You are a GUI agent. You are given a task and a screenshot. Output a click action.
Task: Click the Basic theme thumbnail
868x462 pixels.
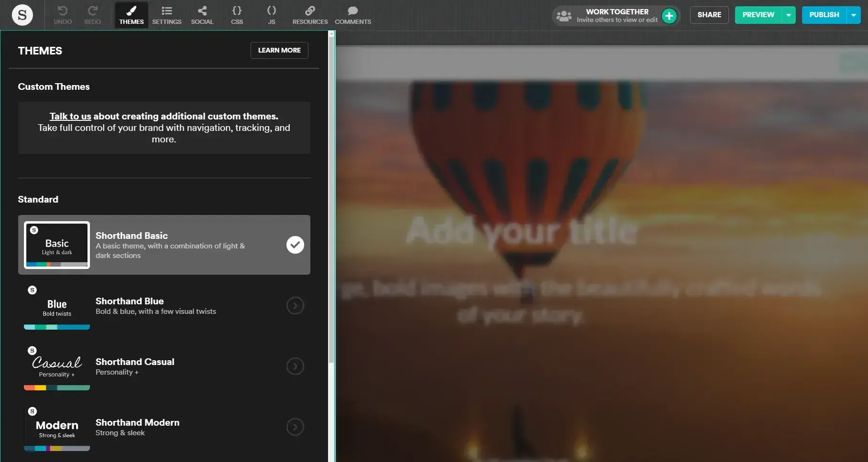tap(57, 245)
